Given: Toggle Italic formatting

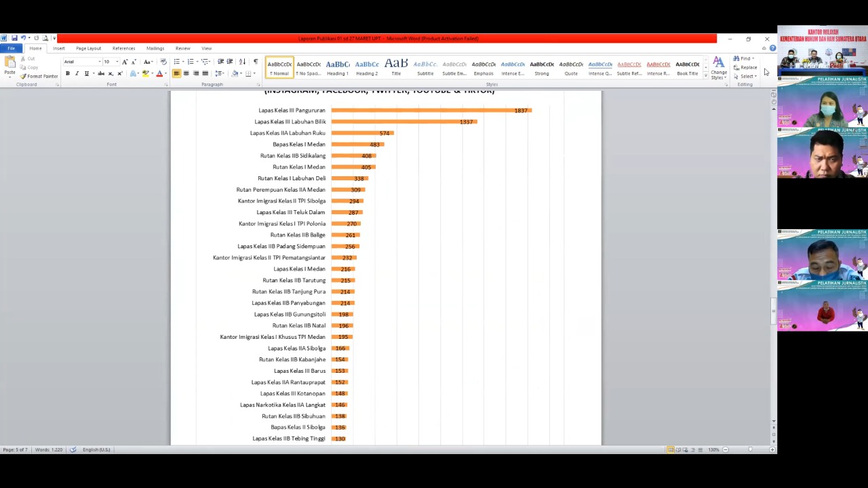Looking at the screenshot, I should tap(77, 73).
